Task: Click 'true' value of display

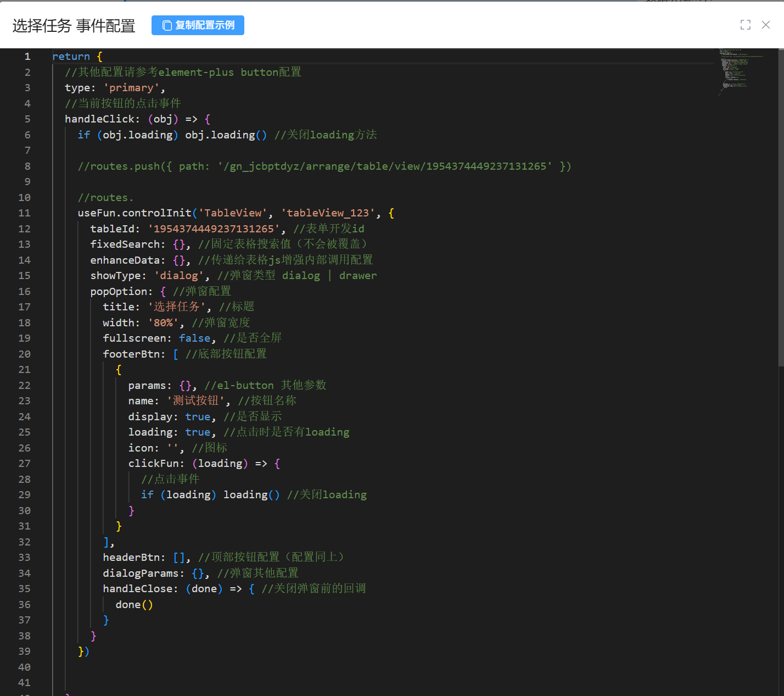Action: pyautogui.click(x=198, y=416)
